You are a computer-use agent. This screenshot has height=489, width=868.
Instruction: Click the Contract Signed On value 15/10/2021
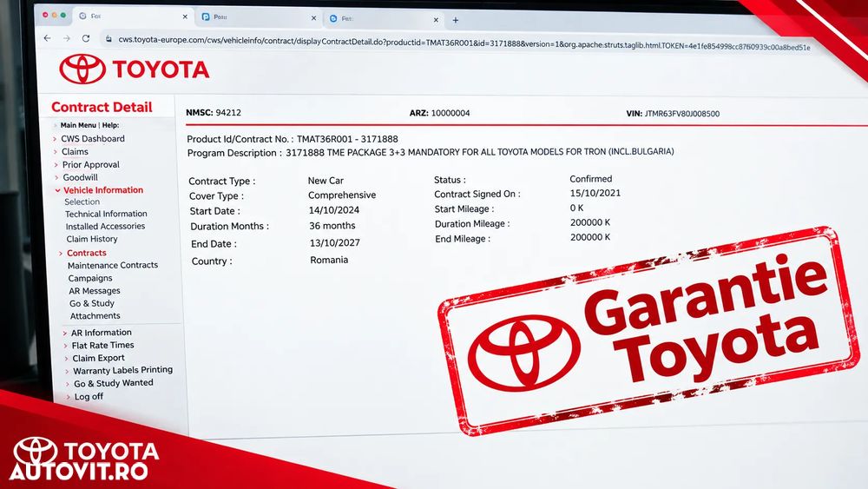[x=595, y=194]
